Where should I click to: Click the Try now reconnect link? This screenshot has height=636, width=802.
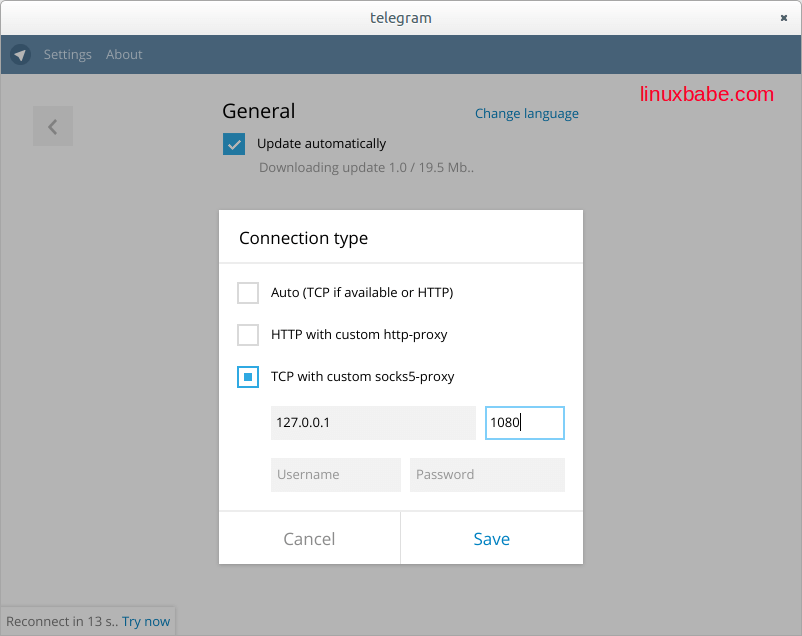[146, 621]
